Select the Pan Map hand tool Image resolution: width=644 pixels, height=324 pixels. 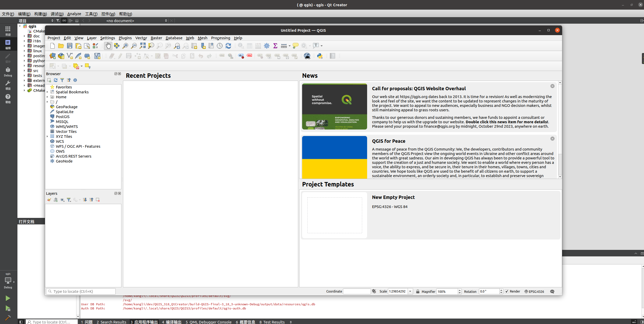(108, 46)
